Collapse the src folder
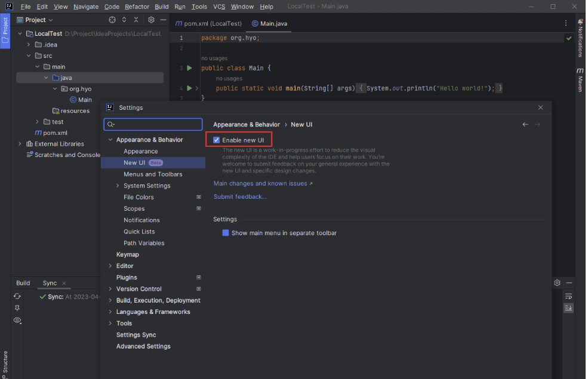This screenshot has height=379, width=588. [29, 56]
